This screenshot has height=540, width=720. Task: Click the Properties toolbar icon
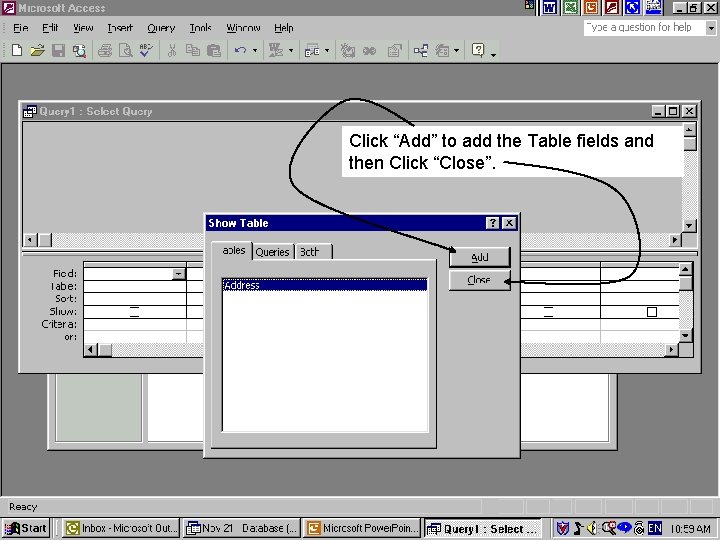(x=394, y=50)
